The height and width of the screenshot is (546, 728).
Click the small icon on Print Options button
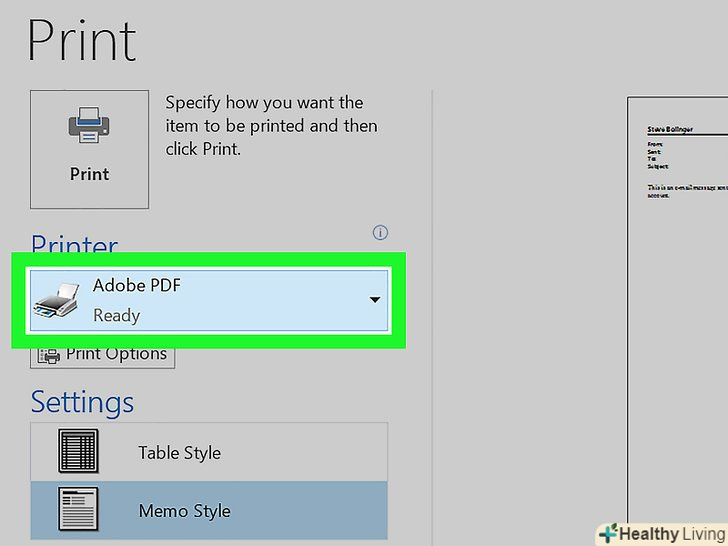[49, 354]
